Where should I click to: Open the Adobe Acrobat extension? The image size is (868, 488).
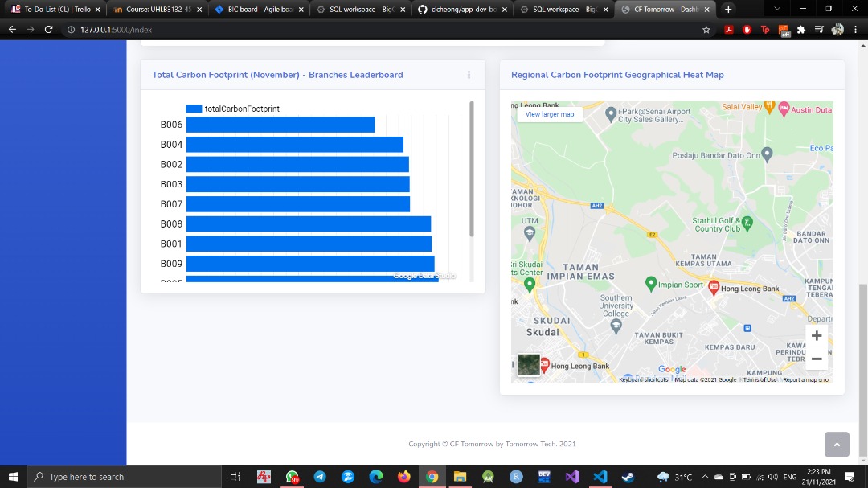(728, 30)
